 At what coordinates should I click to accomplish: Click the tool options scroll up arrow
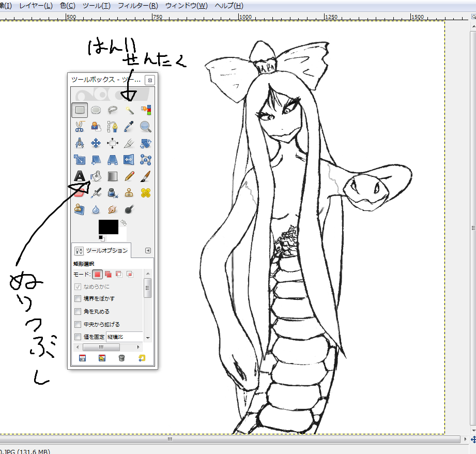pyautogui.click(x=148, y=274)
